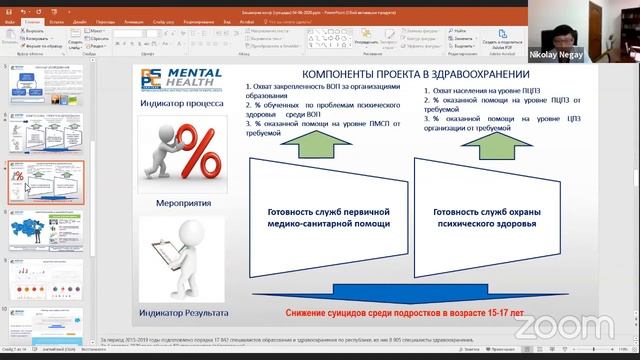This screenshot has width=640, height=360.
Task: Toggle bold Ж formatting
Action: (x=118, y=44)
